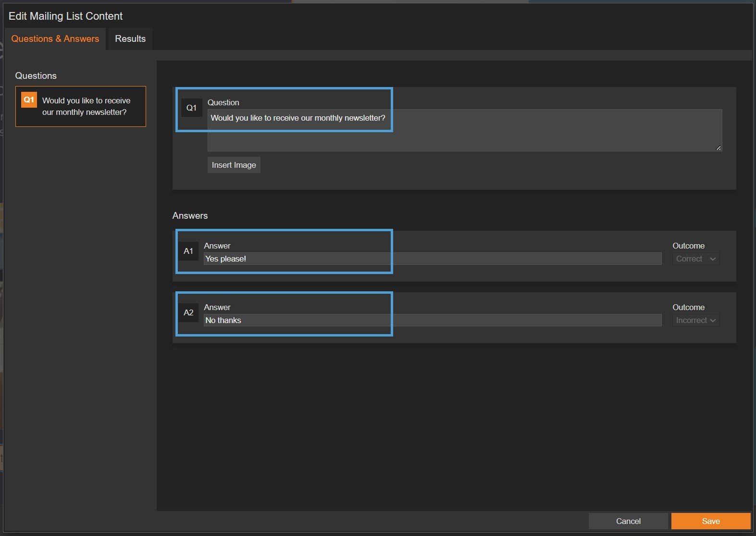Click the Q1 badge beside the Question field

coord(191,108)
